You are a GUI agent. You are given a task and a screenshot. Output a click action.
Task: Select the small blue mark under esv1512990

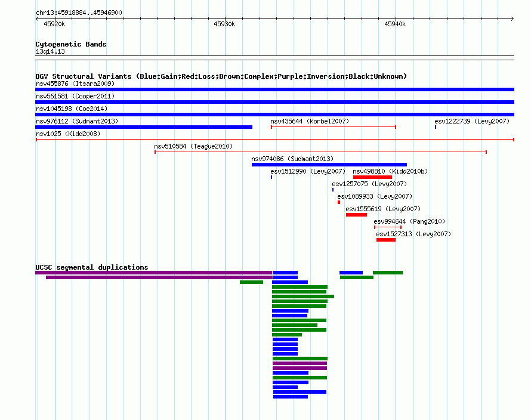[271, 177]
